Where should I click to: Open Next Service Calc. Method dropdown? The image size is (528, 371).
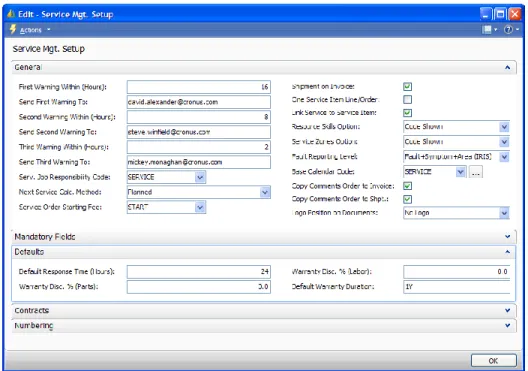coord(265,192)
